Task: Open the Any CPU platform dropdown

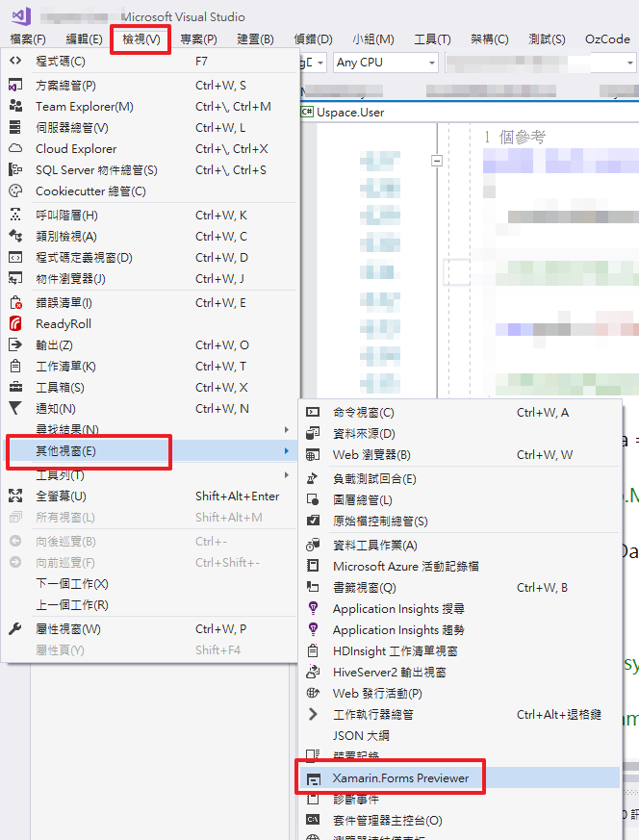Action: pos(386,63)
